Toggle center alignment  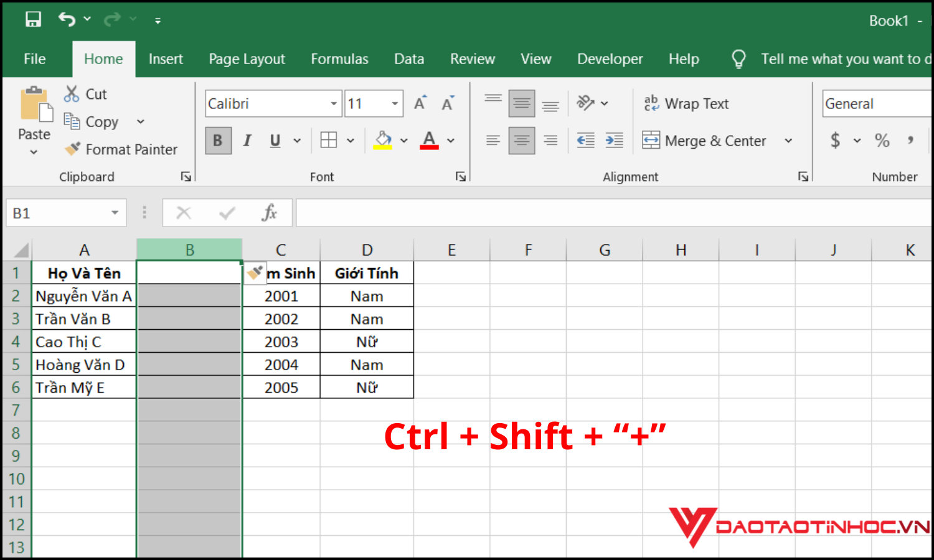coord(522,141)
